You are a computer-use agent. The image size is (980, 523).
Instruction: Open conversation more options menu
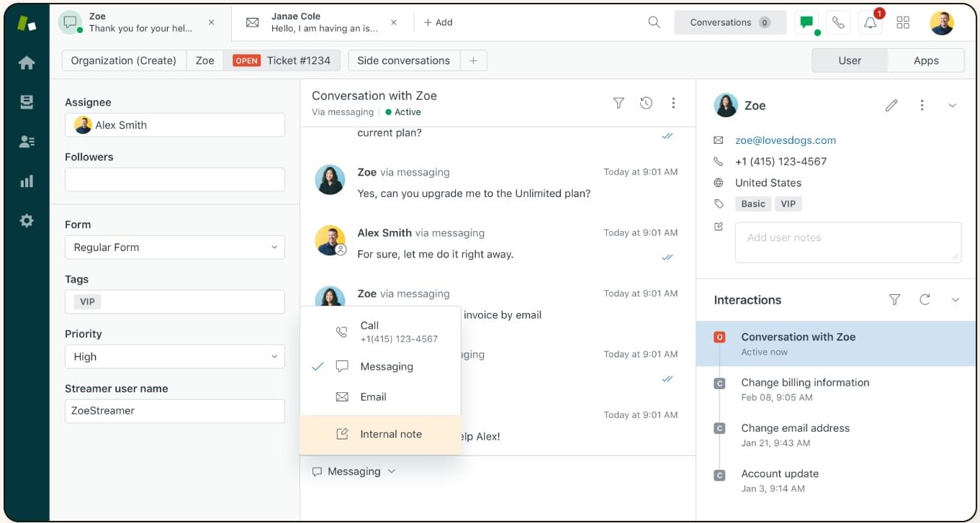673,103
